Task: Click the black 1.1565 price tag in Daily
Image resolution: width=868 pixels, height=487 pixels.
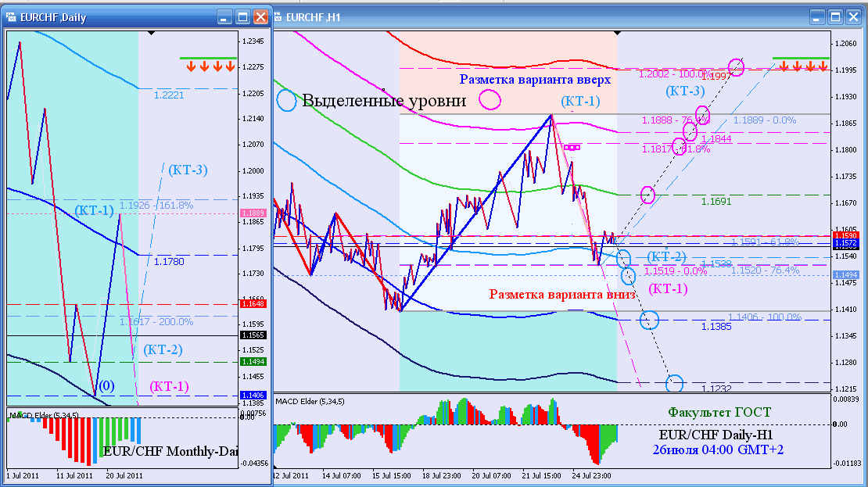Action: coord(253,335)
